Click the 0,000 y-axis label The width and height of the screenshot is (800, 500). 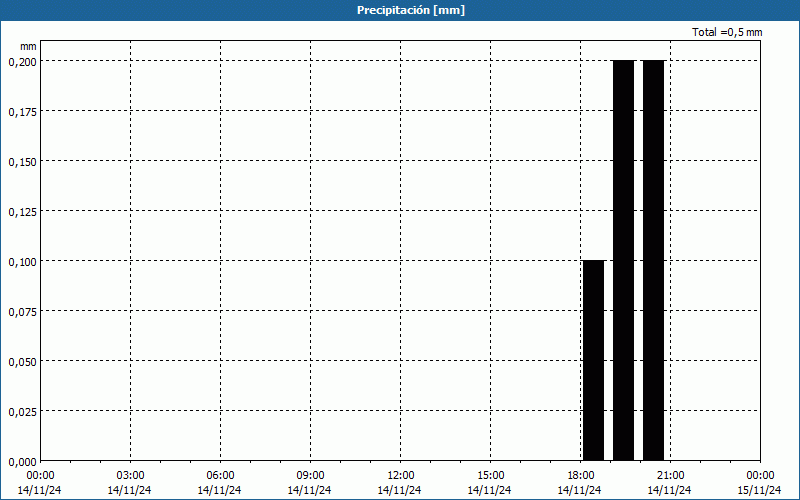tap(22, 462)
